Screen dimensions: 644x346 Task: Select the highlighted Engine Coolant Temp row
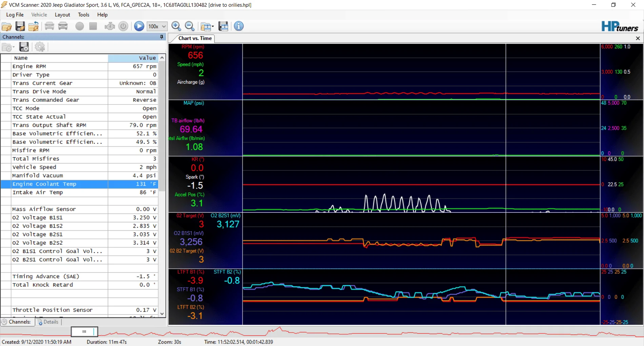80,184
